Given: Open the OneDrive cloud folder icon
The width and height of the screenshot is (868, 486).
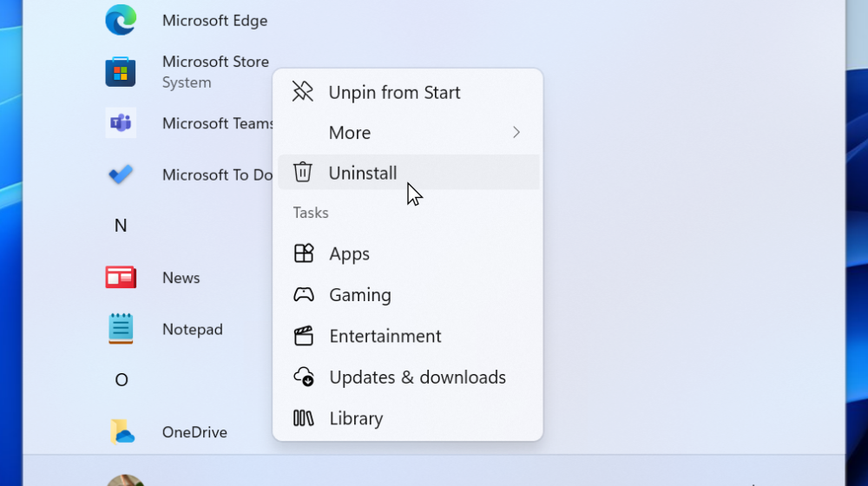Looking at the screenshot, I should click(x=121, y=431).
